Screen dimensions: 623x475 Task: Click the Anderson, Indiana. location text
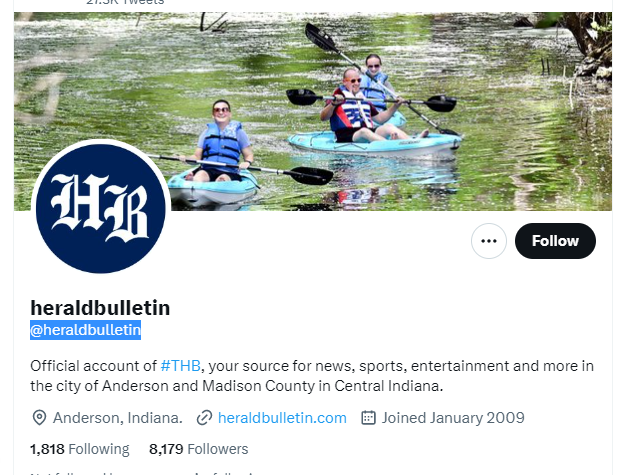click(118, 418)
